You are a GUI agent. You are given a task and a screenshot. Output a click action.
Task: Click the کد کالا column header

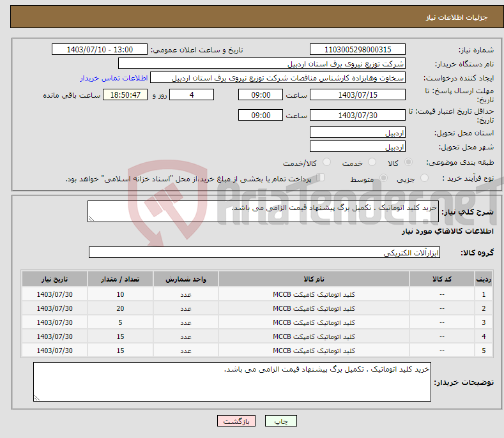(442, 279)
